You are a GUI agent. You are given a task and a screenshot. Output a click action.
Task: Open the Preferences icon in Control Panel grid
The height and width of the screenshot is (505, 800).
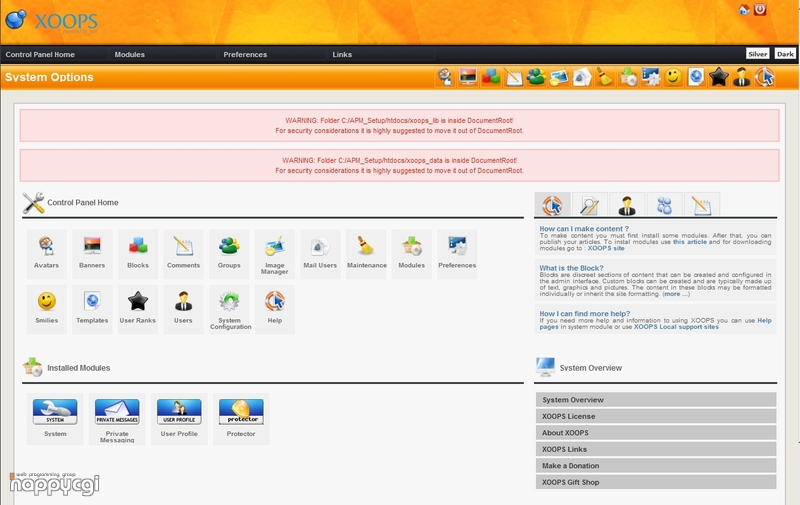457,254
